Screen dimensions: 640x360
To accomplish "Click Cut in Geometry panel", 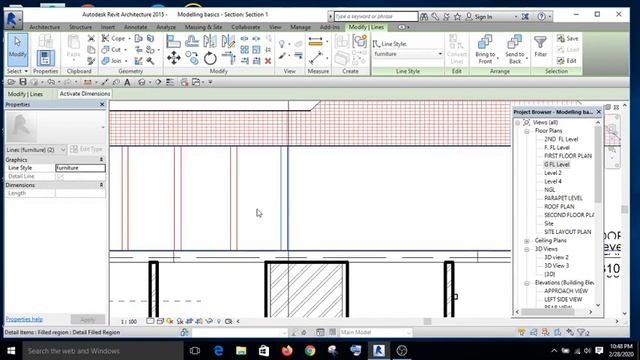I will coord(111,49).
